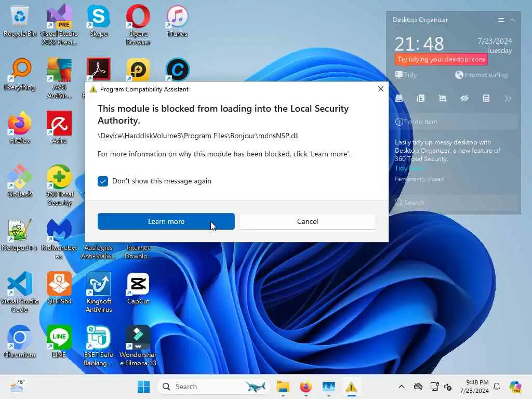532x399 pixels.
Task: Open Copilot Preview in the taskbar
Action: click(515, 387)
